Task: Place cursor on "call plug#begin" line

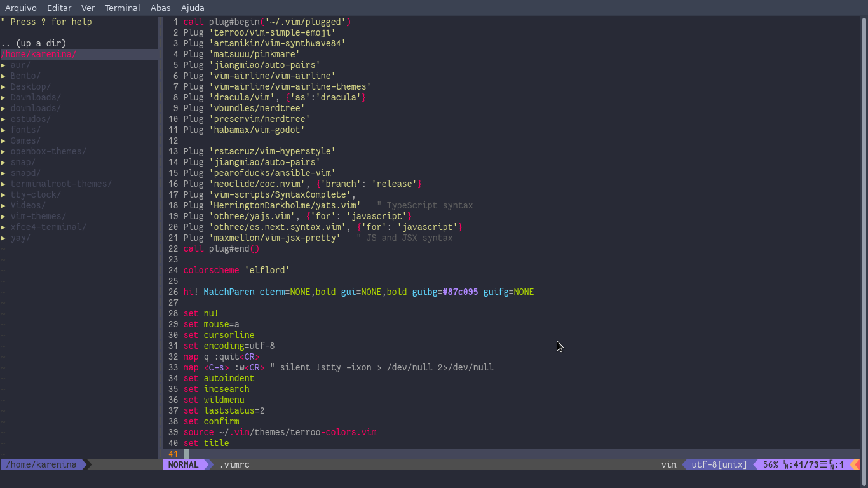Action: [x=267, y=22]
